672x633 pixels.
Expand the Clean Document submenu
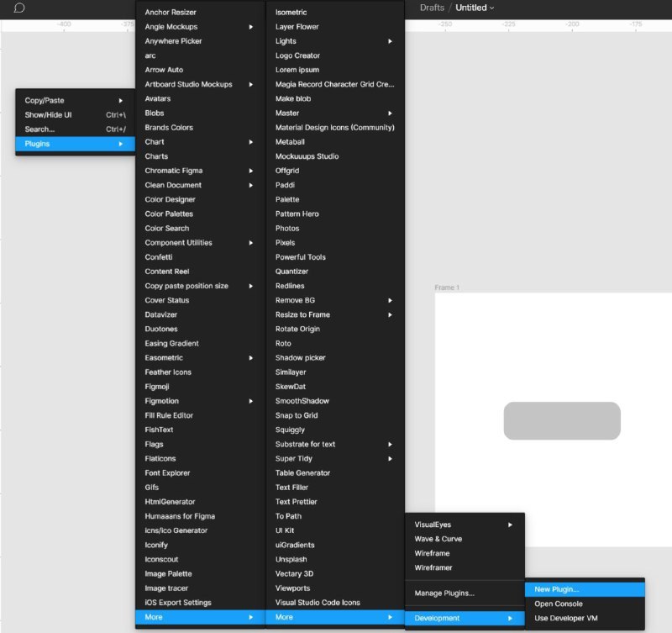[x=200, y=185]
